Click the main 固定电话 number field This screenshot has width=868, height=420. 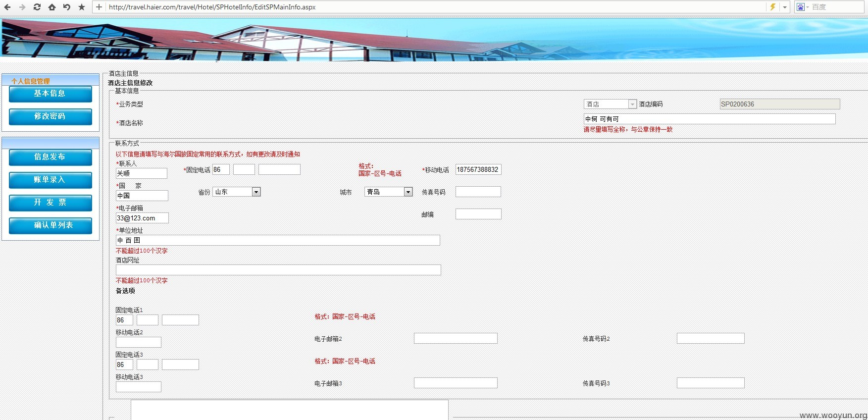[279, 169]
